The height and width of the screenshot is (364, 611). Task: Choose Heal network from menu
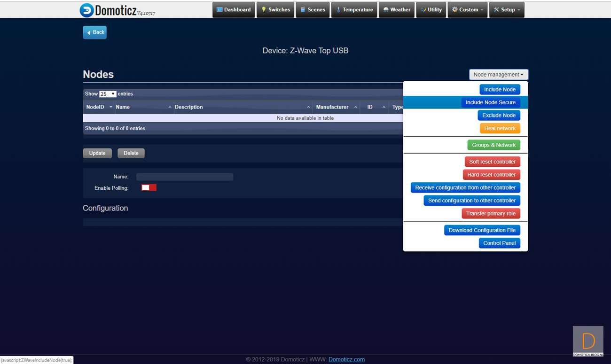pos(500,128)
